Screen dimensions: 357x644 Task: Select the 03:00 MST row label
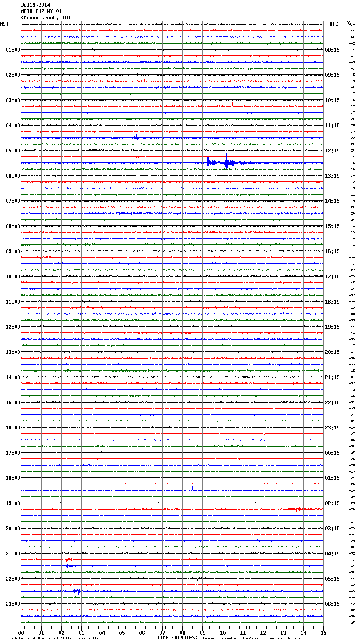13,100
